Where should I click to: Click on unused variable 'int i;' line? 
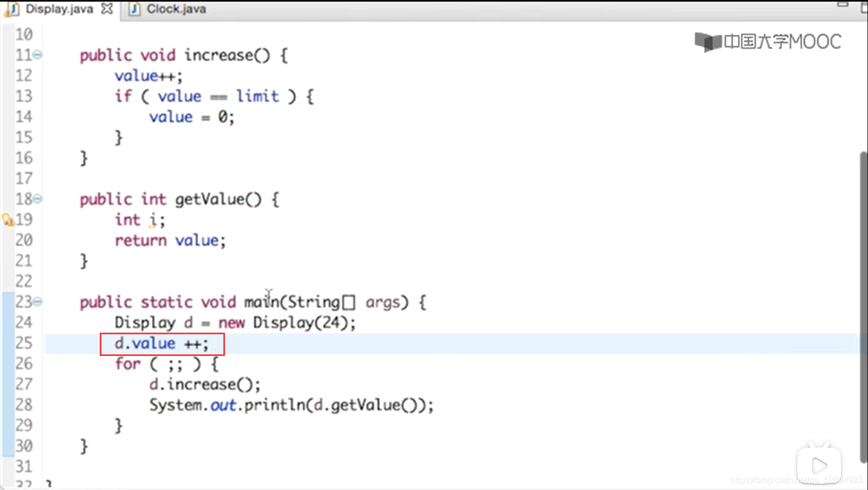[140, 220]
